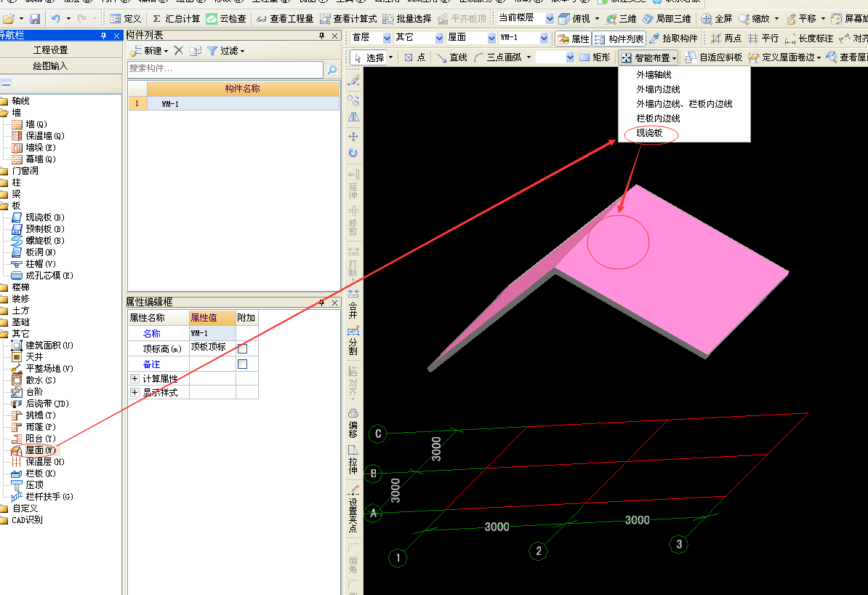868x595 pixels.
Task: Click 长度标注 length dimension tool
Action: click(809, 39)
